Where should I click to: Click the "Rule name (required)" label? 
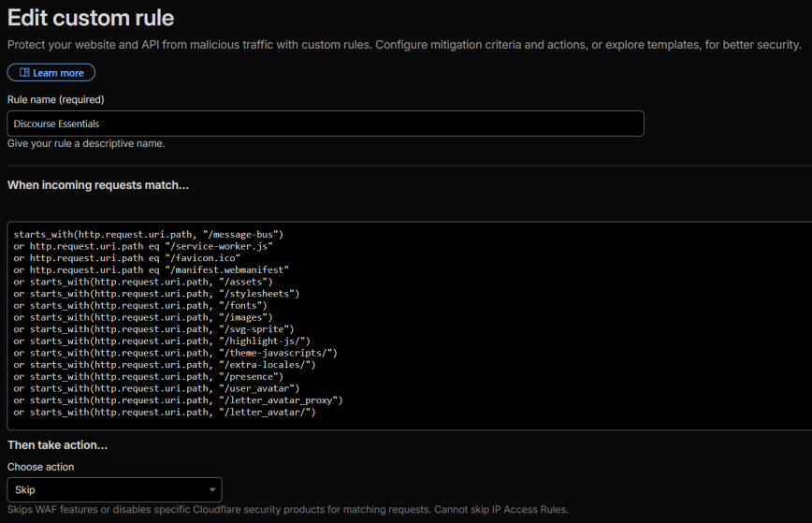pos(55,99)
